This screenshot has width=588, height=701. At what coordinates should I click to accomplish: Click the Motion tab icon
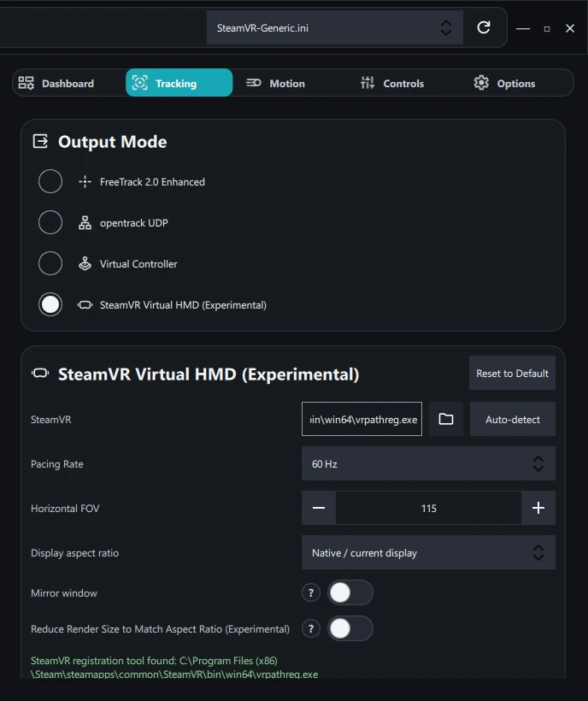tap(254, 83)
